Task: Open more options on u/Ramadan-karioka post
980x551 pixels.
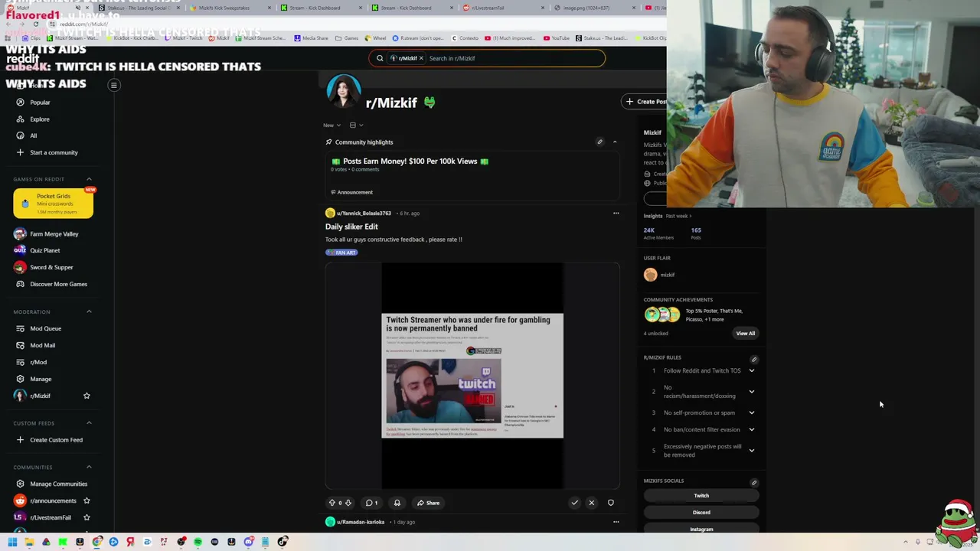Action: point(616,522)
